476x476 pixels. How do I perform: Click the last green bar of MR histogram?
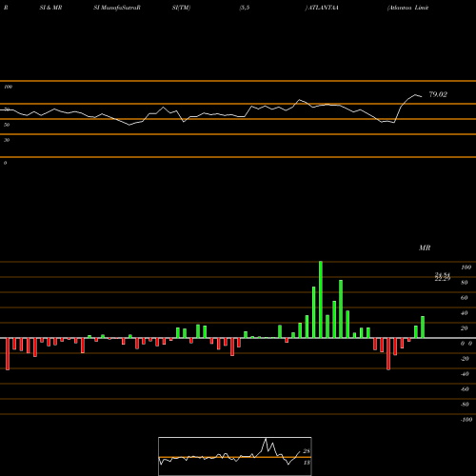423,327
